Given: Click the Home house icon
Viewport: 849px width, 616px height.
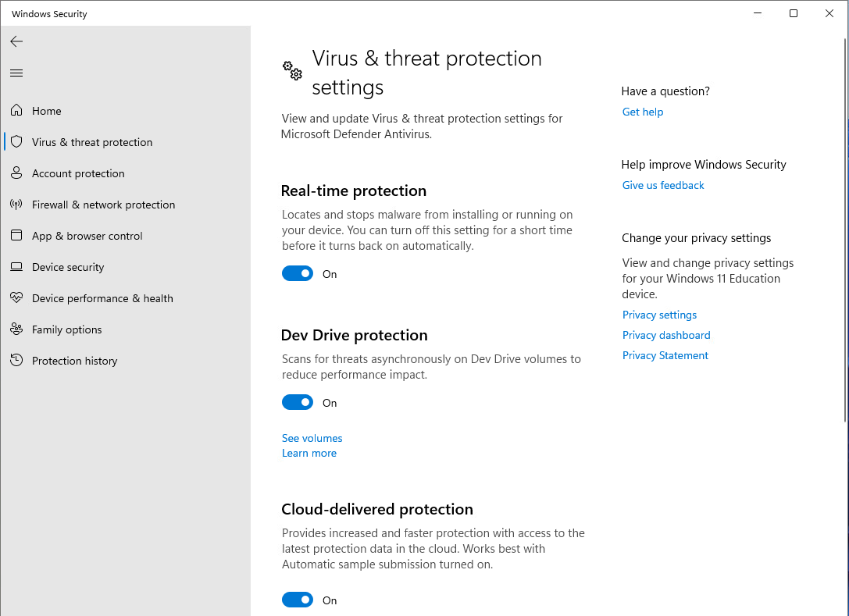Looking at the screenshot, I should [x=16, y=111].
